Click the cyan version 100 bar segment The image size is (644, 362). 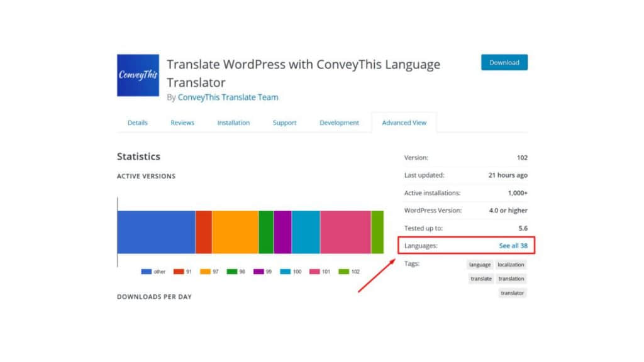click(306, 233)
